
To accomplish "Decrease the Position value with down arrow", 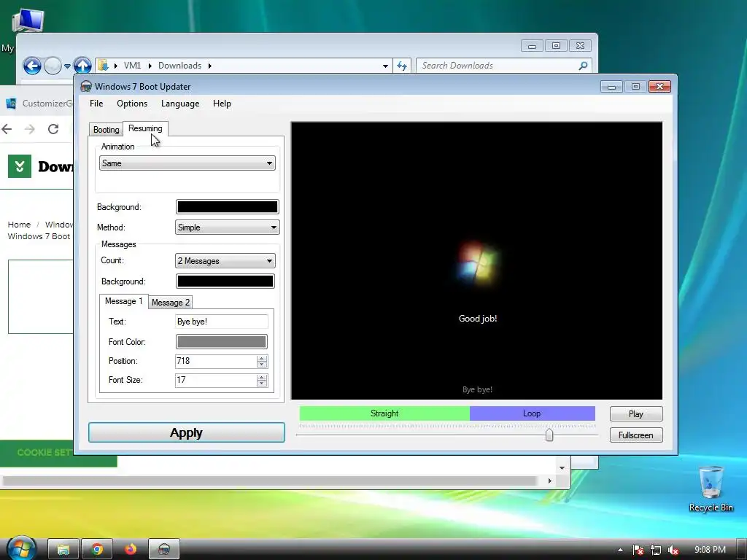I will pyautogui.click(x=262, y=365).
